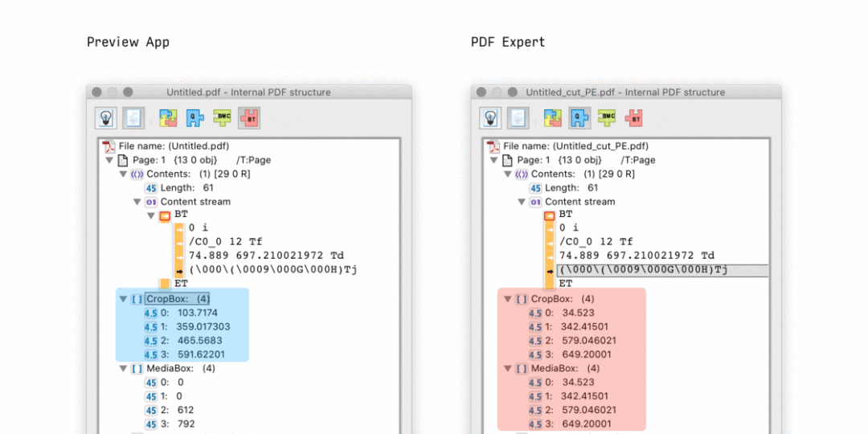Click 'Untitled.pdf - Internal PDF structure' title bar
The height and width of the screenshot is (434, 868).
(x=248, y=92)
